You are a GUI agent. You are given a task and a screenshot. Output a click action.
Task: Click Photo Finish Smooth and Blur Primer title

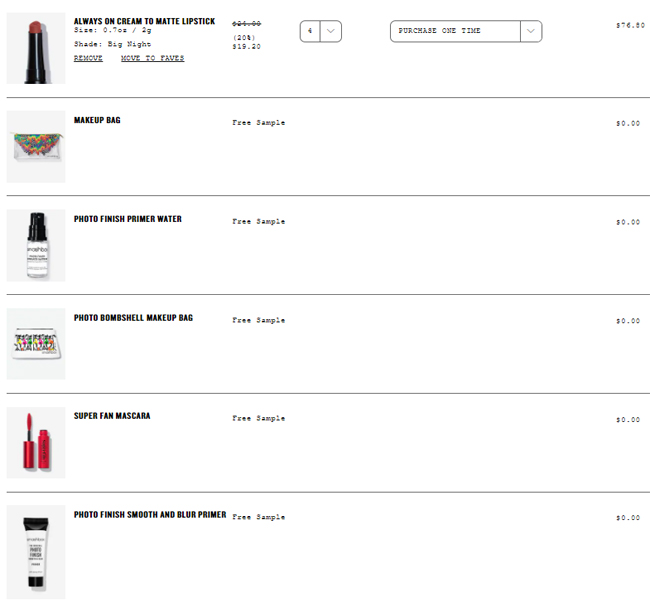point(150,515)
